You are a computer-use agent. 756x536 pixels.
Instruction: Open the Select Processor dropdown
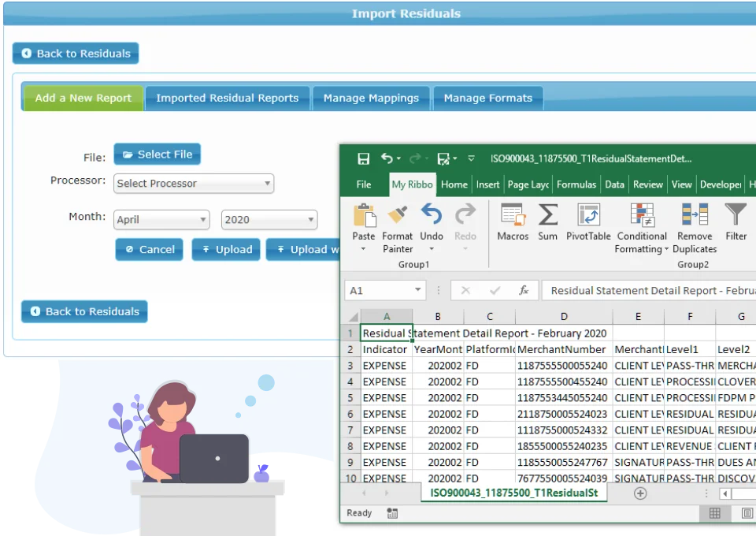click(193, 183)
